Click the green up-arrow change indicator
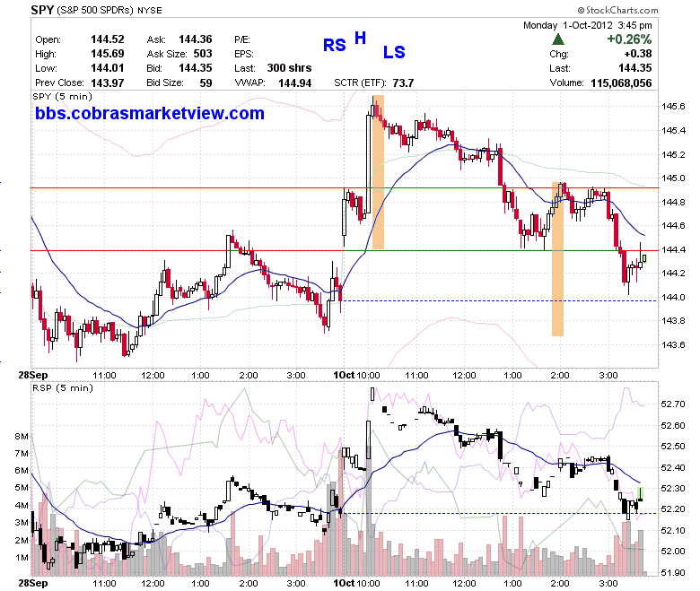This screenshot has height=591, width=700. (558, 39)
